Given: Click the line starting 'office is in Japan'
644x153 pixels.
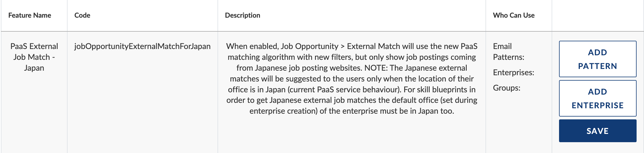Looking at the screenshot, I should point(352,89).
